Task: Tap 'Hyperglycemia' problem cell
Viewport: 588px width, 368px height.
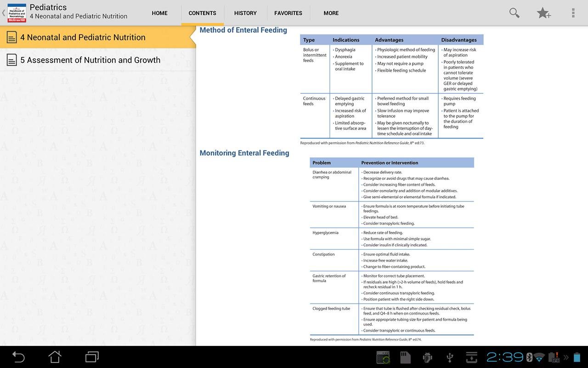Action: [325, 233]
